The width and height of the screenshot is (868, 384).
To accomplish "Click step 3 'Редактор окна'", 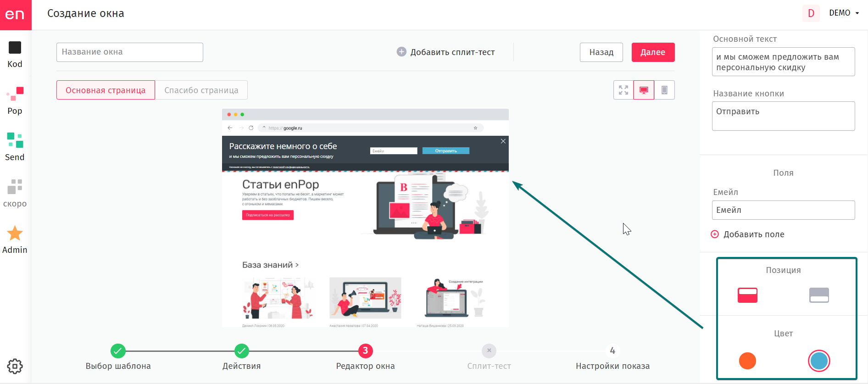I will 365,351.
